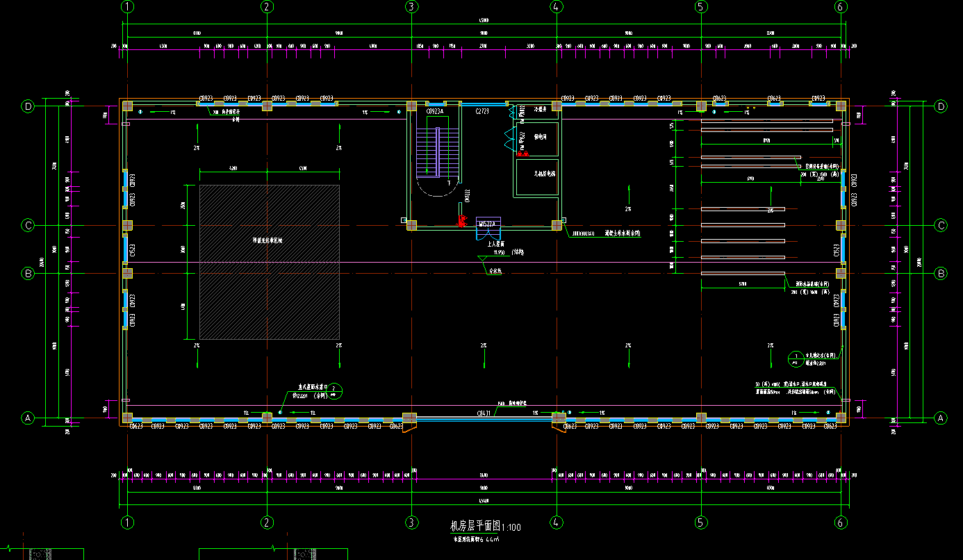Click the 弱电间 room label
Viewport: 963px width, 560px height.
[x=540, y=138]
